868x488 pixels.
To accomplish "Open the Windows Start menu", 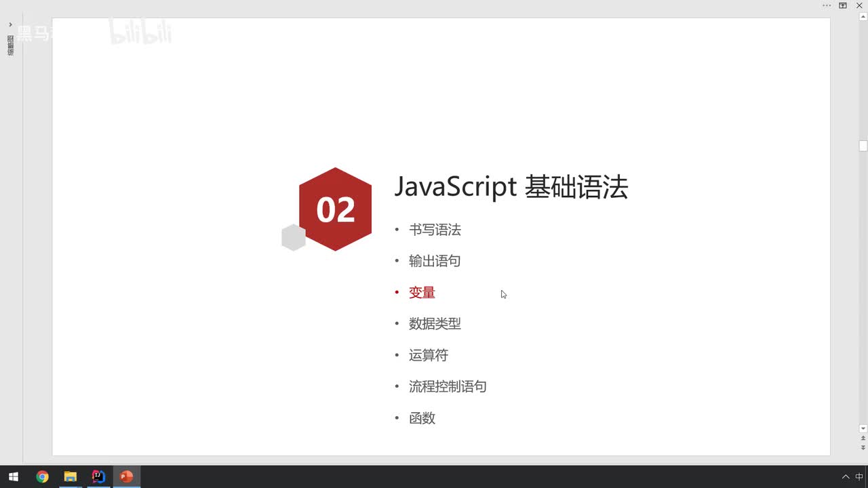I will click(x=14, y=476).
